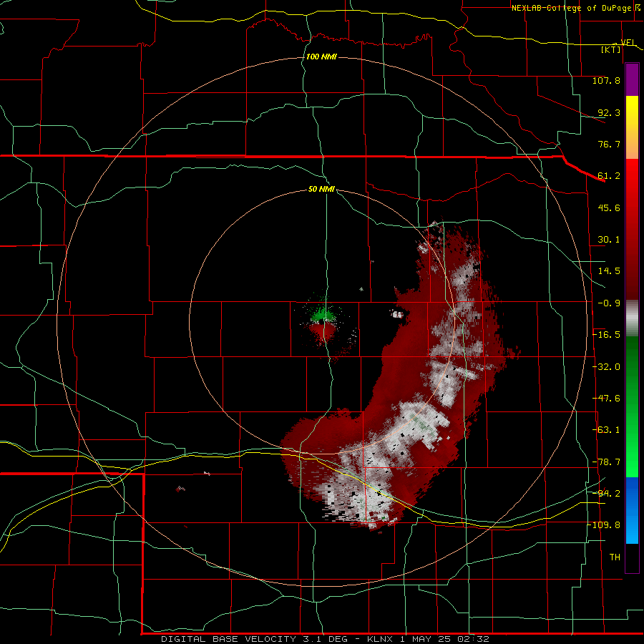The image size is (644, 644).
Task: Click the -78.7 legend value
Action: [x=606, y=462]
